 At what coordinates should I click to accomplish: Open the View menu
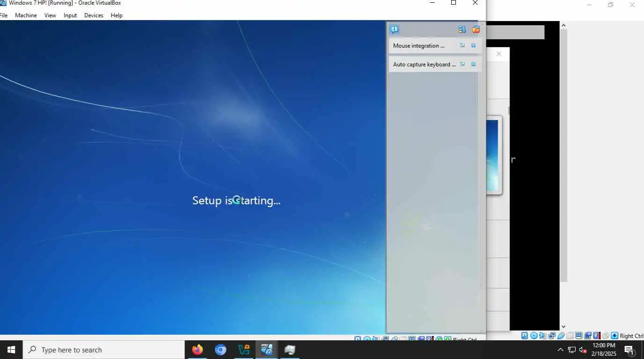coord(50,15)
